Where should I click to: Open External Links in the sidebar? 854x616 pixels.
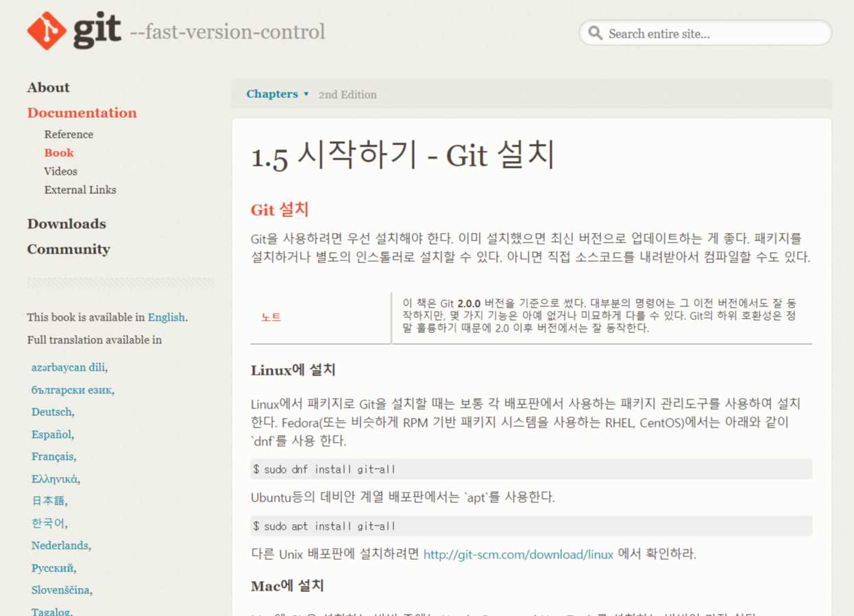80,190
